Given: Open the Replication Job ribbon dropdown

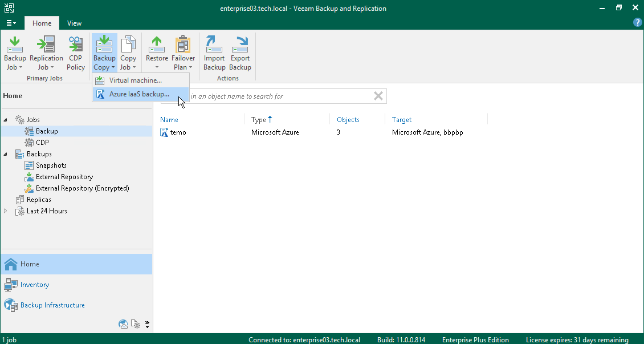Looking at the screenshot, I should tap(46, 53).
